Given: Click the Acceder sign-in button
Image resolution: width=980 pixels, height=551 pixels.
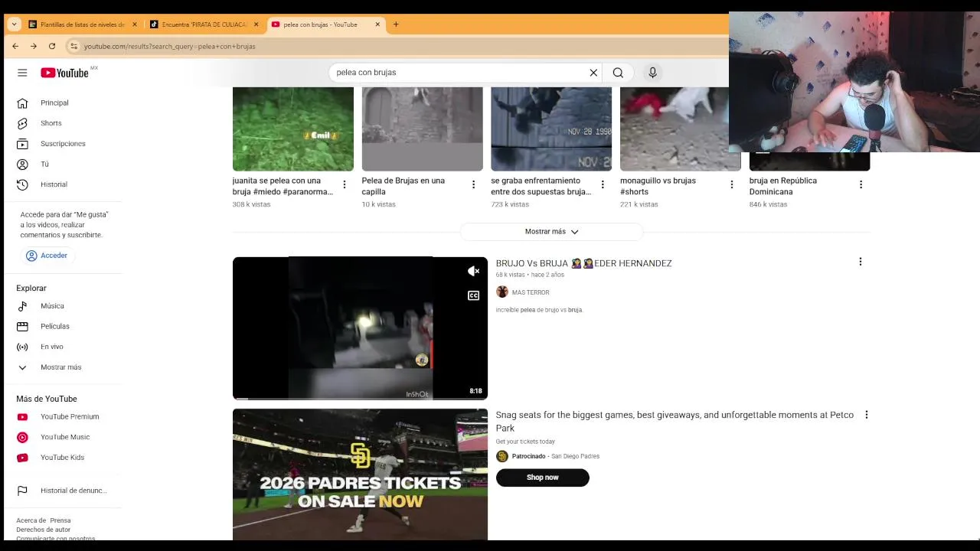Looking at the screenshot, I should [47, 256].
